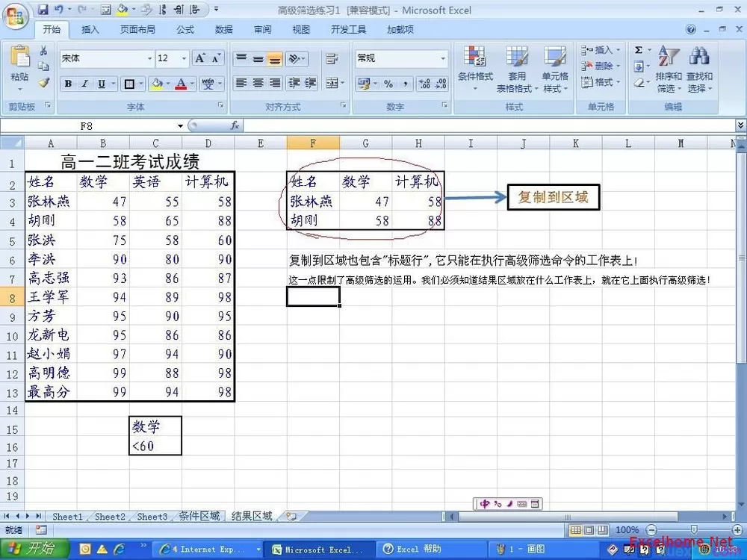The height and width of the screenshot is (560, 747).
Task: Open number format dropdown 常规
Action: pos(443,58)
